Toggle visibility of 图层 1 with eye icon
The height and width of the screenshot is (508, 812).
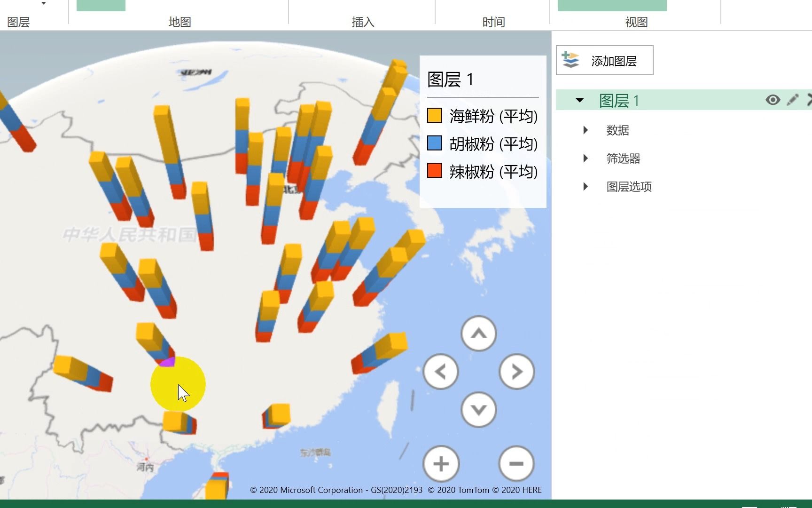tap(773, 100)
